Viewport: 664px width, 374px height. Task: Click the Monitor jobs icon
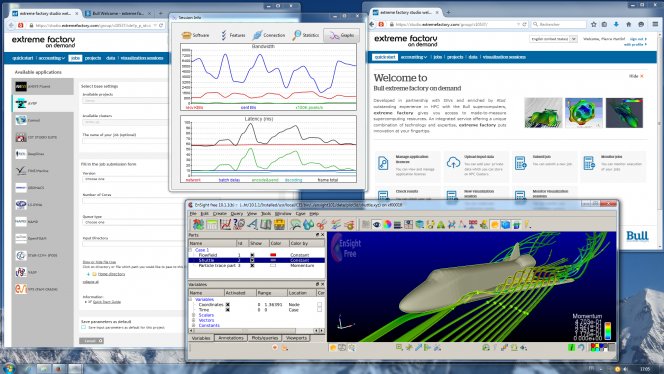click(x=589, y=163)
